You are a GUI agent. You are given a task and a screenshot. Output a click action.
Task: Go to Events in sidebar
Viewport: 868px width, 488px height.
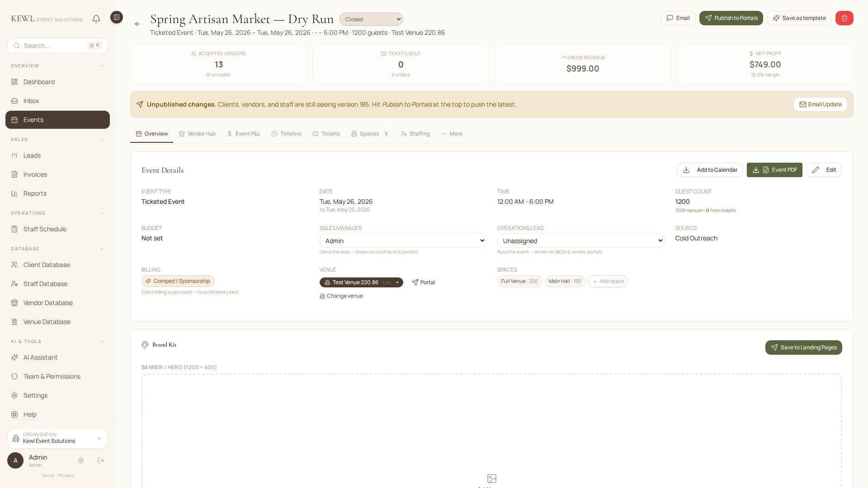pos(57,120)
